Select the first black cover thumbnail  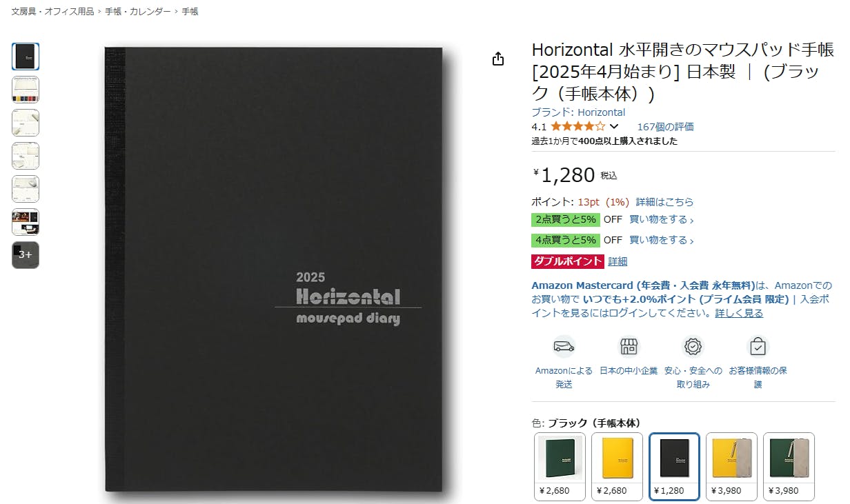click(26, 57)
